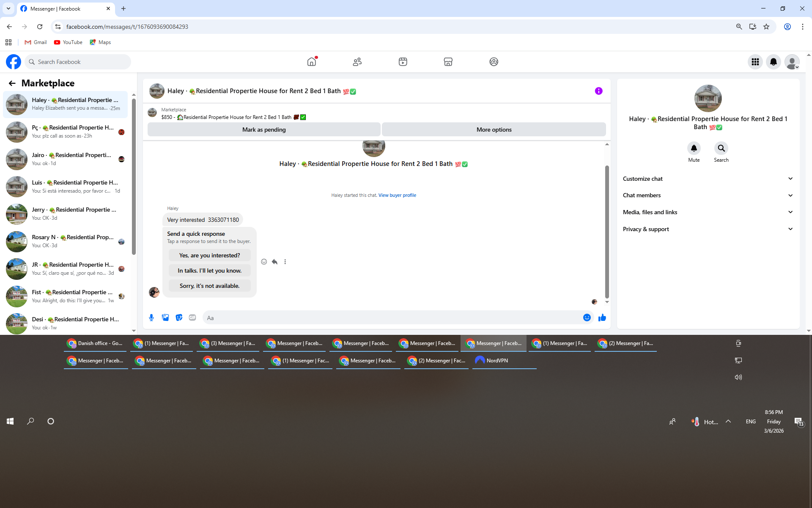Click the Mark as pending button

click(x=264, y=130)
